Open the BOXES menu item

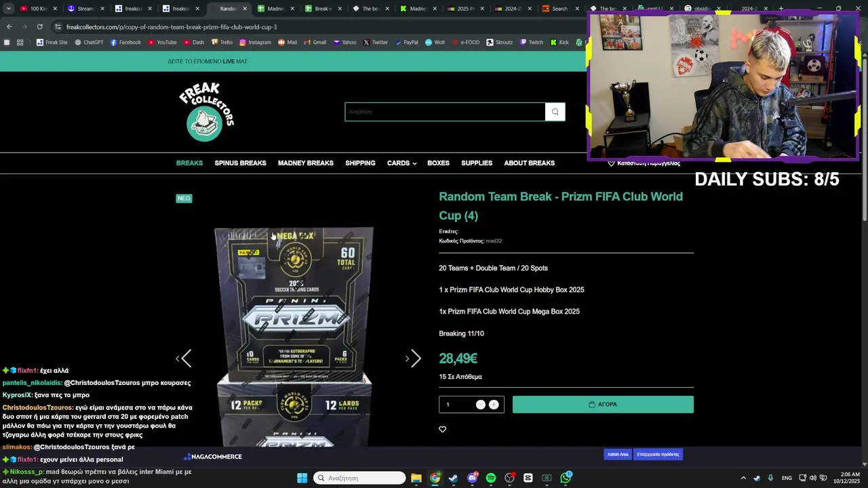coord(438,163)
